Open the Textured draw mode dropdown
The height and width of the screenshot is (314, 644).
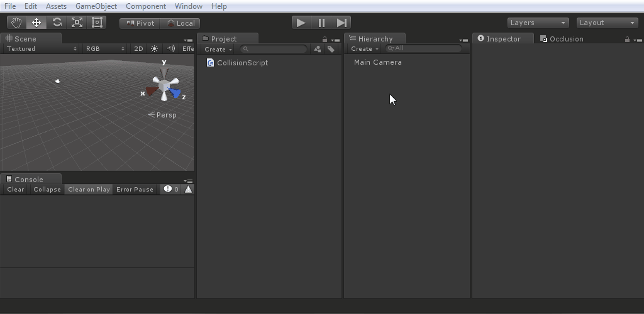click(41, 48)
